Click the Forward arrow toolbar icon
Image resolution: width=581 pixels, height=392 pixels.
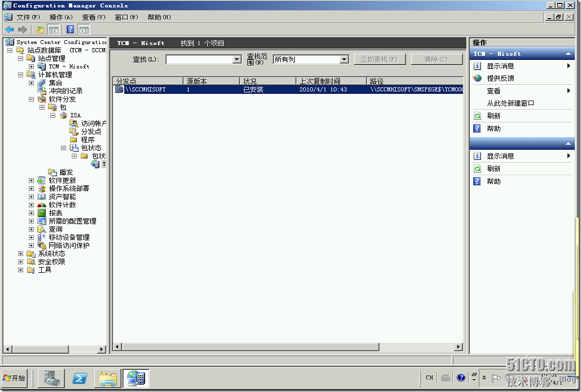point(23,29)
